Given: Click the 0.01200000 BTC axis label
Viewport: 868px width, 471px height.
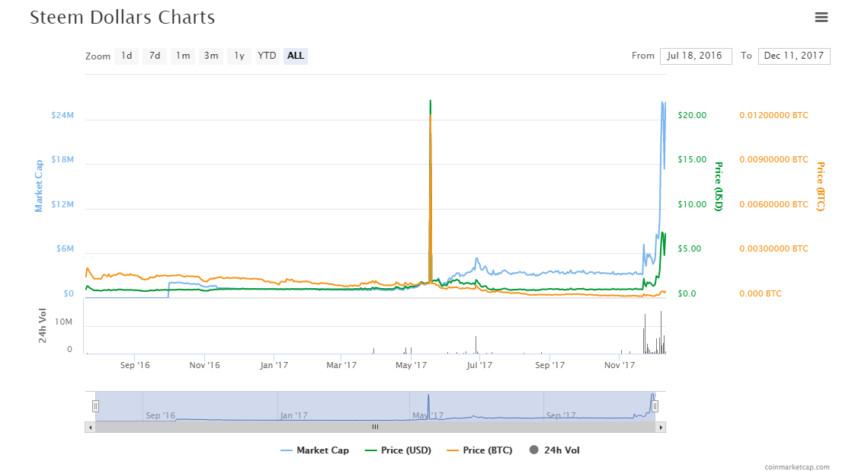Looking at the screenshot, I should pos(774,115).
